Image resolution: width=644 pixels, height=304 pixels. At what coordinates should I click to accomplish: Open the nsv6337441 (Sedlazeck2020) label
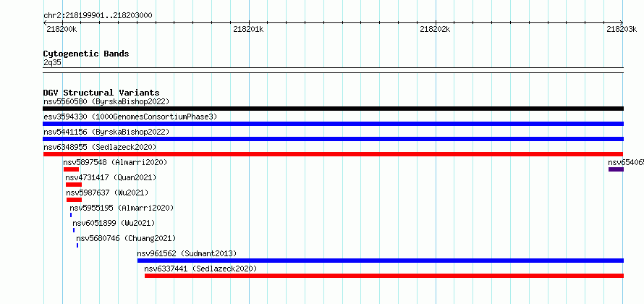200,269
